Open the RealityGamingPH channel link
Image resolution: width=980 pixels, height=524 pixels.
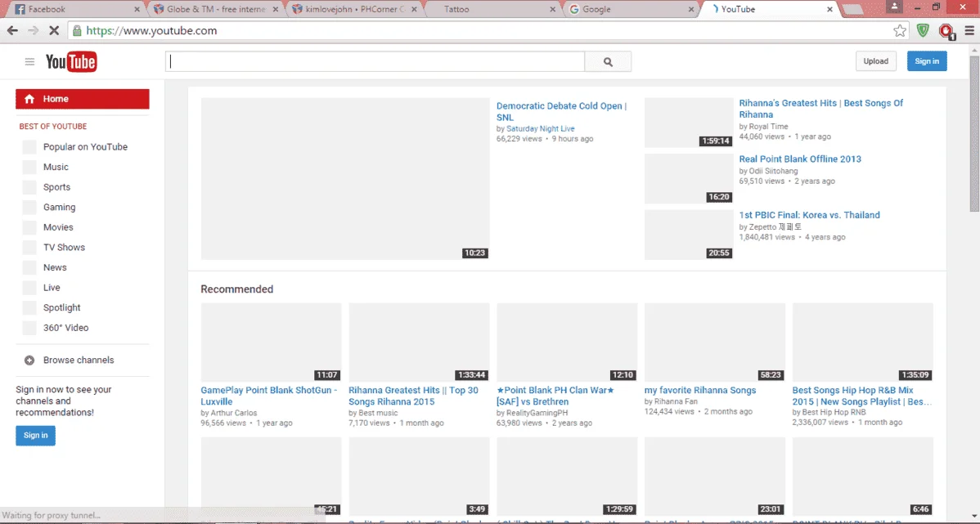(x=537, y=413)
